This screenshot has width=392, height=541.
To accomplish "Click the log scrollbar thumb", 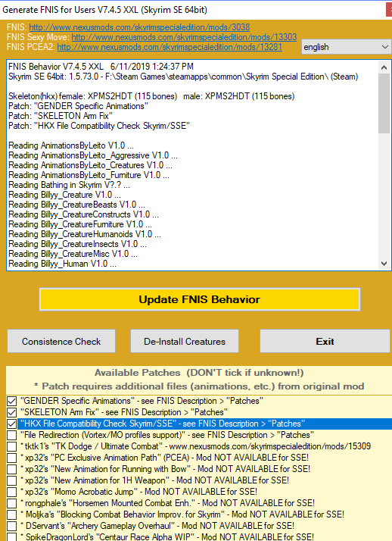I will click(384, 103).
